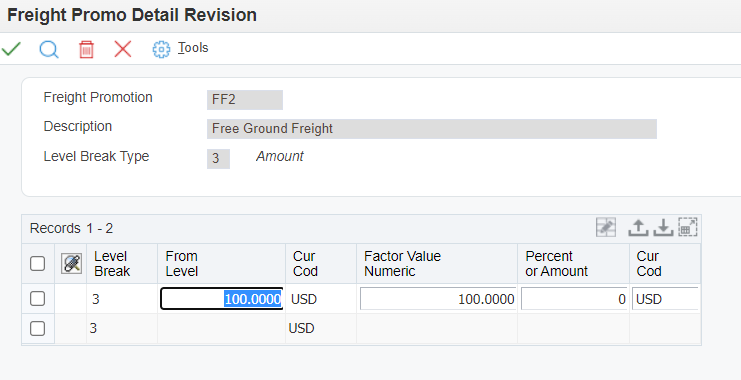Toggle the select-all header checkbox
741x380 pixels.
click(x=37, y=263)
